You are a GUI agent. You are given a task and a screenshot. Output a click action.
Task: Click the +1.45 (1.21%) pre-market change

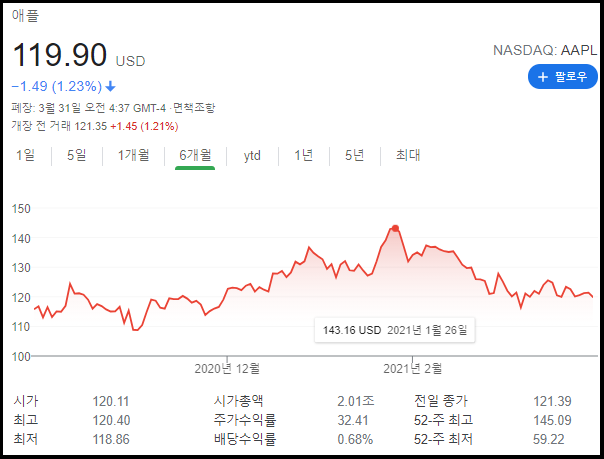coord(144,126)
